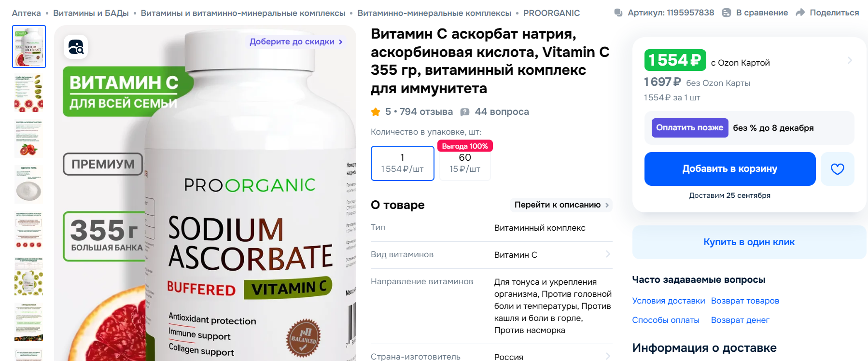This screenshot has height=361, width=868.
Task: Open the Витамины и БАДы breadcrumb
Action: click(91, 13)
